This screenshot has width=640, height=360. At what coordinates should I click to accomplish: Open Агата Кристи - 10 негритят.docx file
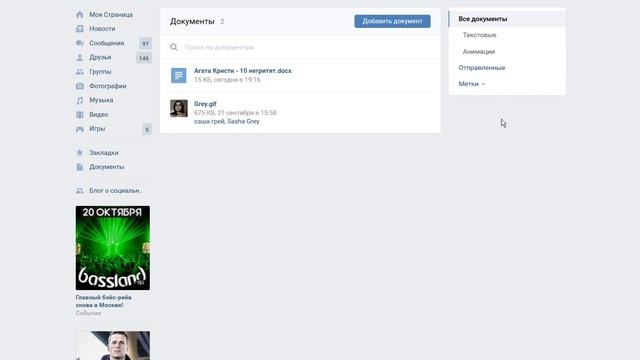pos(242,71)
